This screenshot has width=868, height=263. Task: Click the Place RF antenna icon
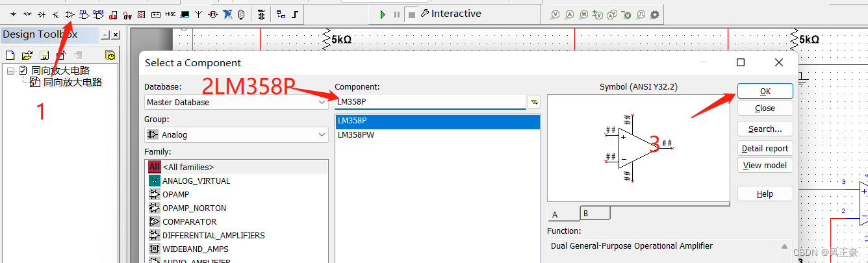click(198, 14)
